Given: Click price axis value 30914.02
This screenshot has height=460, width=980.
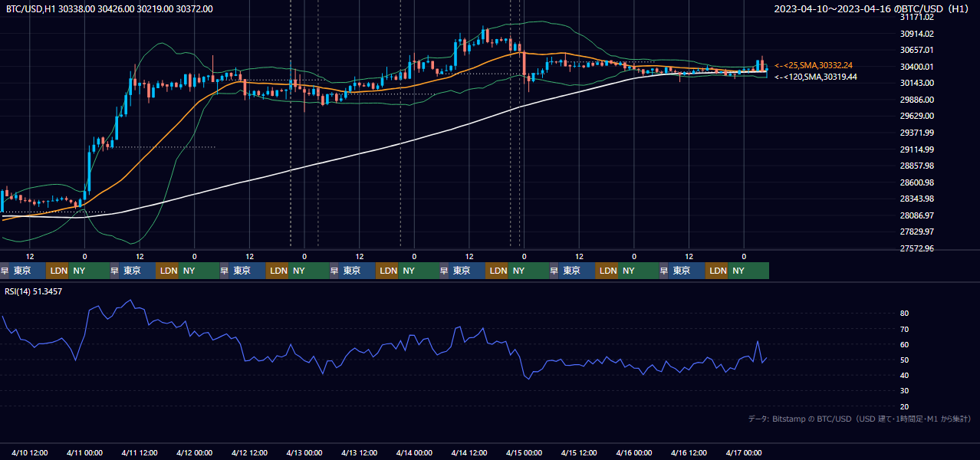Looking at the screenshot, I should coord(916,34).
